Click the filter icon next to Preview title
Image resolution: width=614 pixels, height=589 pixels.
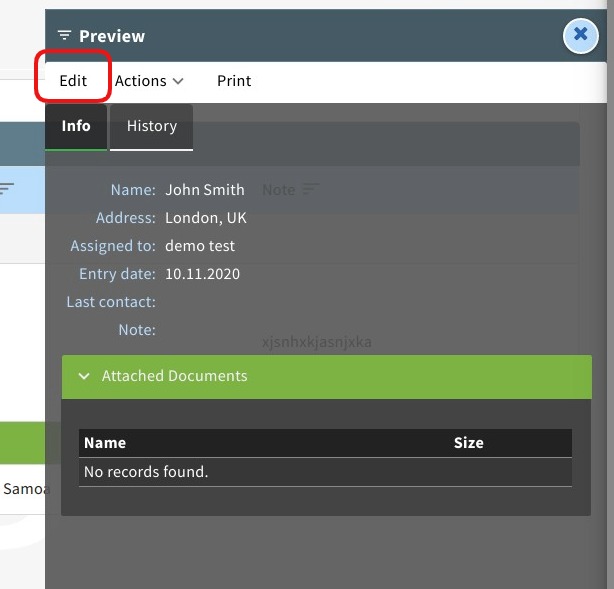(x=64, y=36)
